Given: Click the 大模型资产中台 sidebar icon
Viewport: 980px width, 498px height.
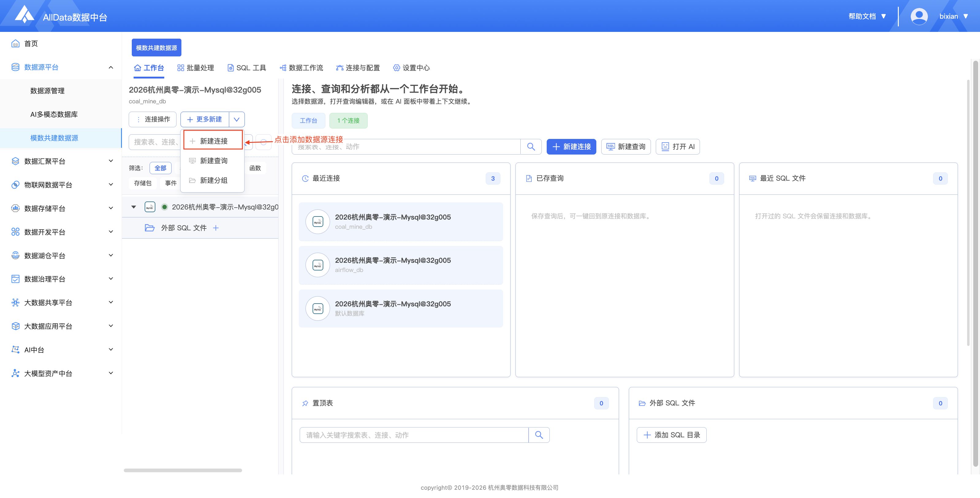Looking at the screenshot, I should pyautogui.click(x=15, y=373).
